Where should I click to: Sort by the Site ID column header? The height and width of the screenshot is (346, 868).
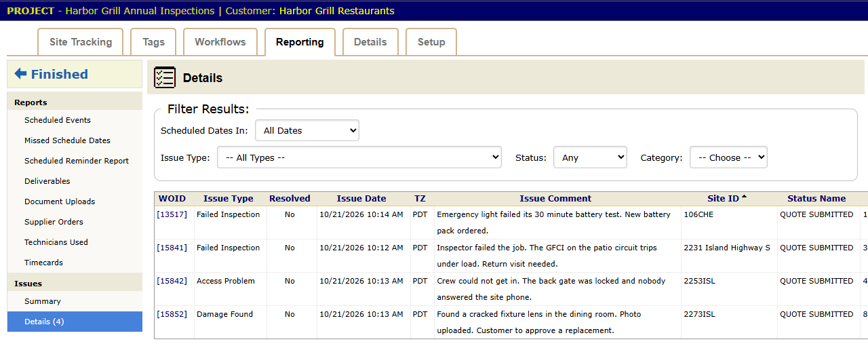[x=723, y=199]
